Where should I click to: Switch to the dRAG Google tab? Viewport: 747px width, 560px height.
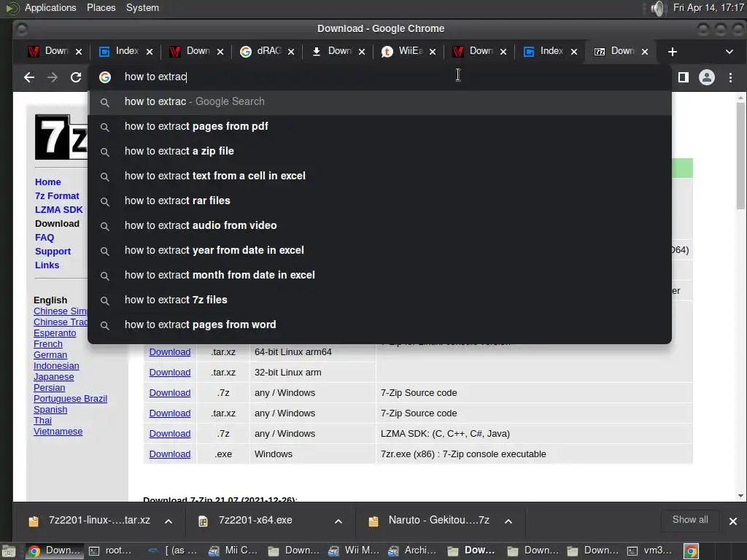click(x=261, y=52)
